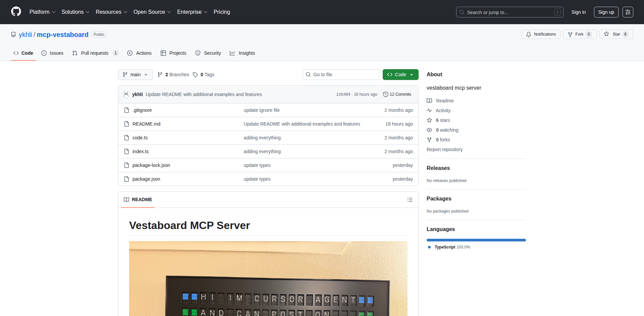Click the TypeScript language bar
This screenshot has height=316, width=644.
476,240
